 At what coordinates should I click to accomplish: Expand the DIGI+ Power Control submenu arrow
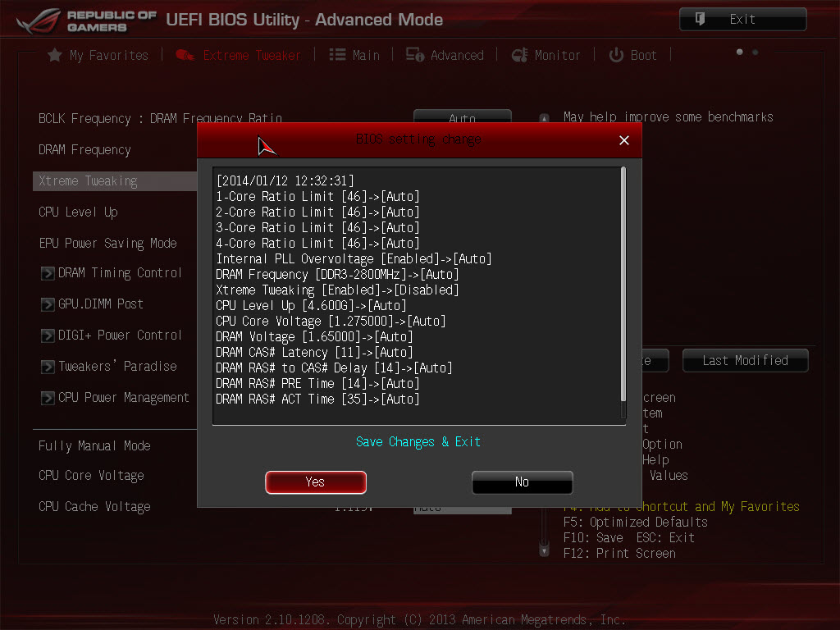click(48, 336)
